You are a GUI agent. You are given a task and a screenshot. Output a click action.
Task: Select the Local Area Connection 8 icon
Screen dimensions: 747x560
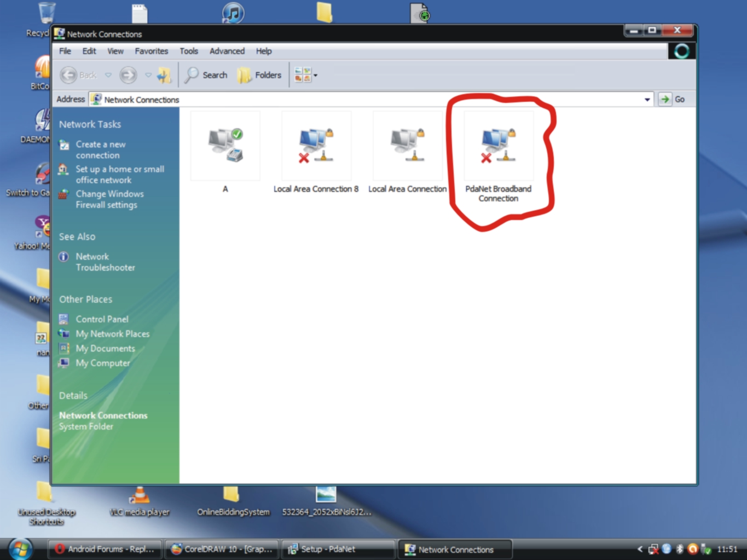pyautogui.click(x=316, y=147)
